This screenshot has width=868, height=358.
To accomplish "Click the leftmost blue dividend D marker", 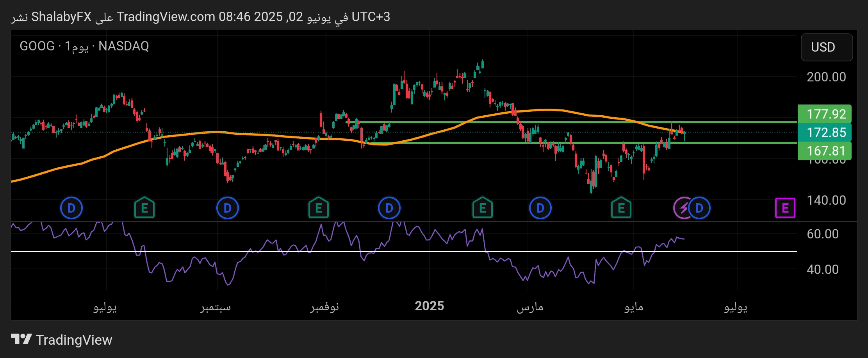I will coord(71,208).
